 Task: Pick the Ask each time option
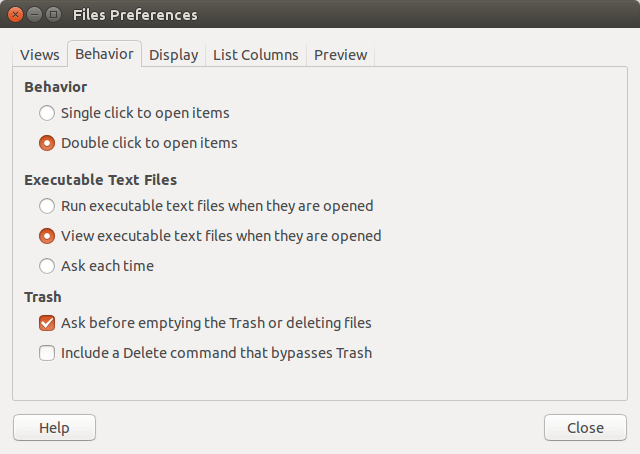coord(47,266)
